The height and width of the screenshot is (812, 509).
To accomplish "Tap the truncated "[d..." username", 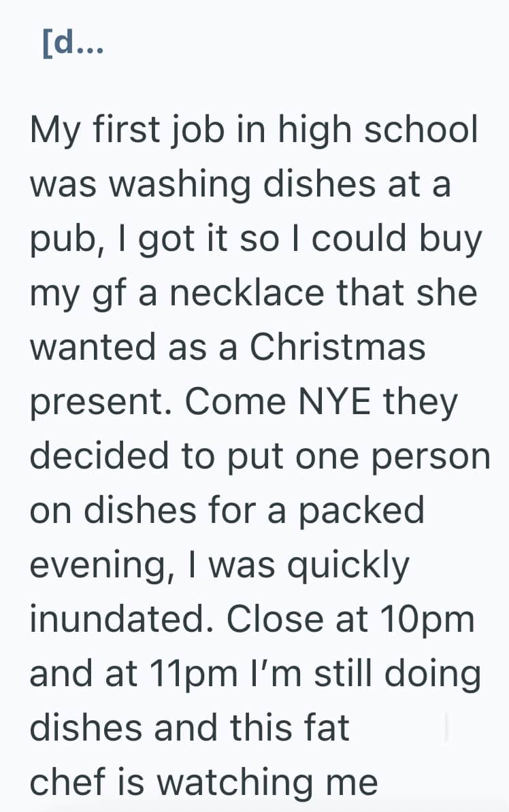I will pyautogui.click(x=71, y=45).
